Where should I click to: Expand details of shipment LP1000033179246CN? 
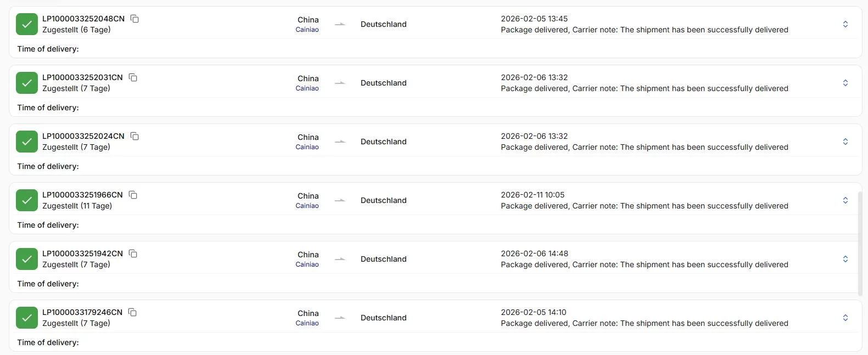pyautogui.click(x=845, y=318)
